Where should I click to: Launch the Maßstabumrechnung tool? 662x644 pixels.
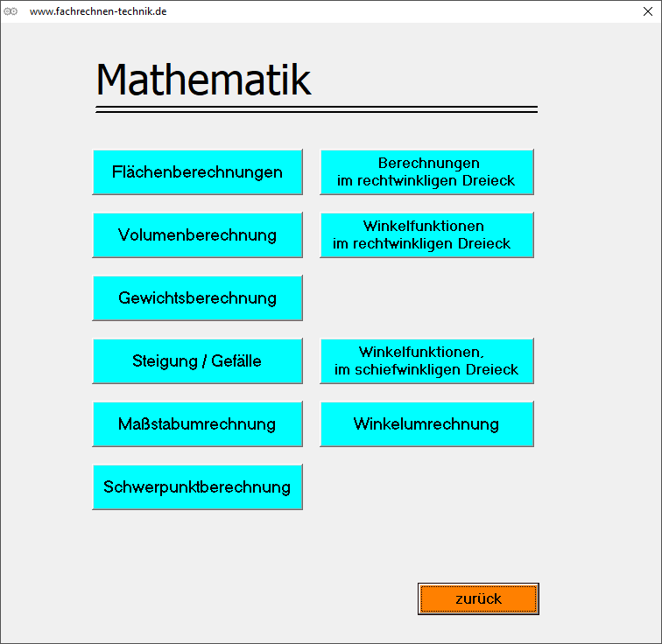tap(197, 423)
